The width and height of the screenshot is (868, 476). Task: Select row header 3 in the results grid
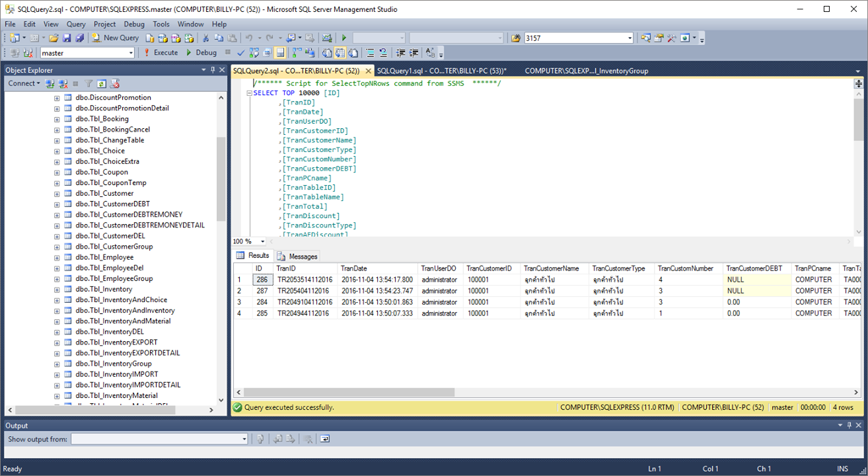[243, 302]
